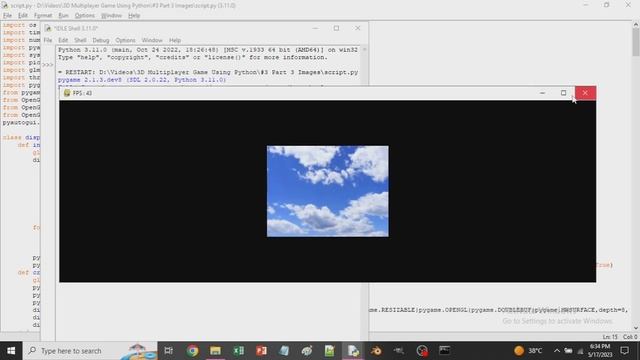Open File Explorer from the taskbar
640x360 pixels.
point(216,351)
